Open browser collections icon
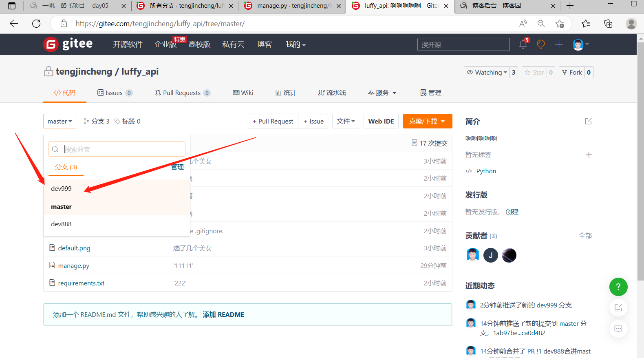 tap(608, 24)
